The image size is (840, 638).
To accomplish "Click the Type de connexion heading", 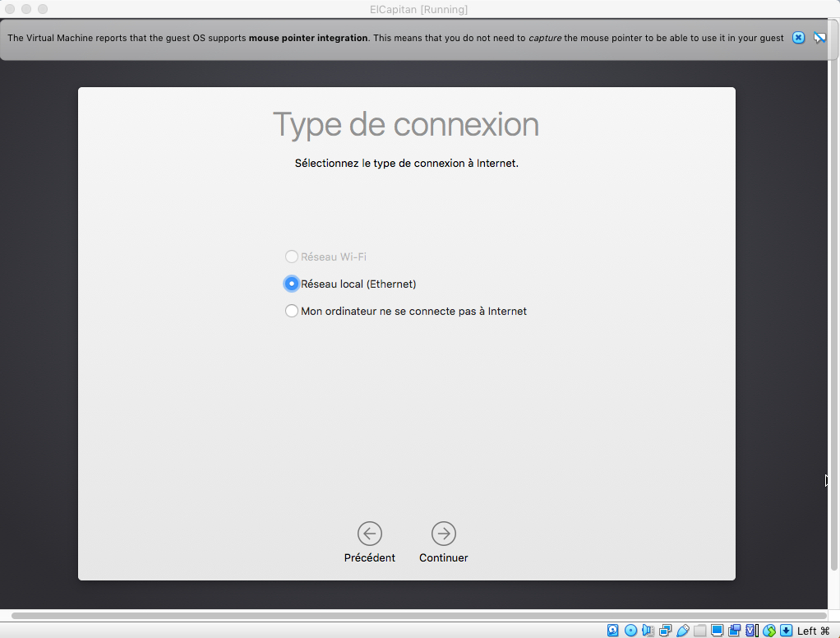I will [406, 125].
